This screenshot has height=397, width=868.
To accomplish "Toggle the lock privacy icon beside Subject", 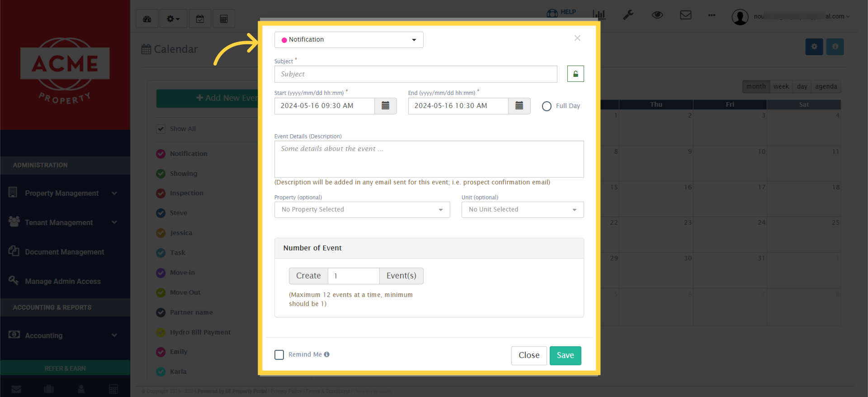I will pos(576,74).
